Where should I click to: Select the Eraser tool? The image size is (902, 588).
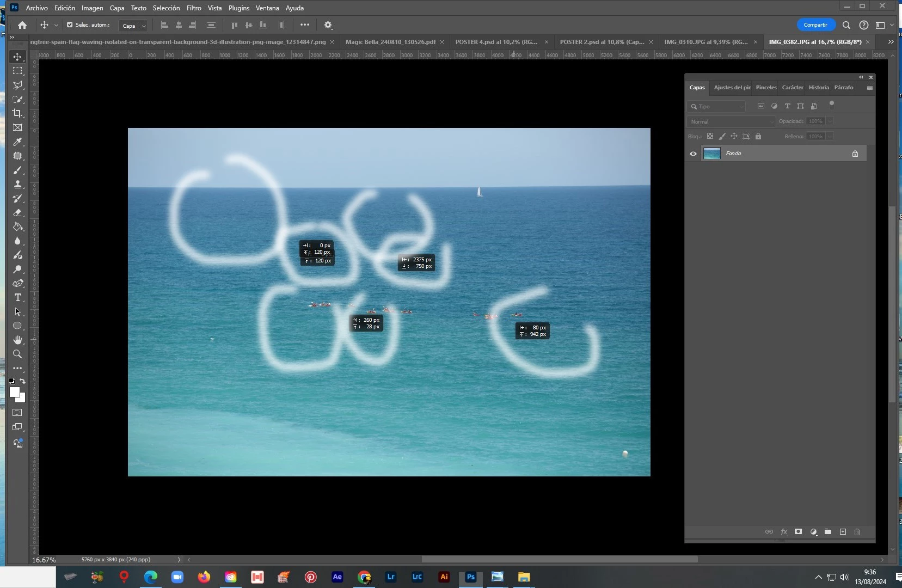point(17,213)
